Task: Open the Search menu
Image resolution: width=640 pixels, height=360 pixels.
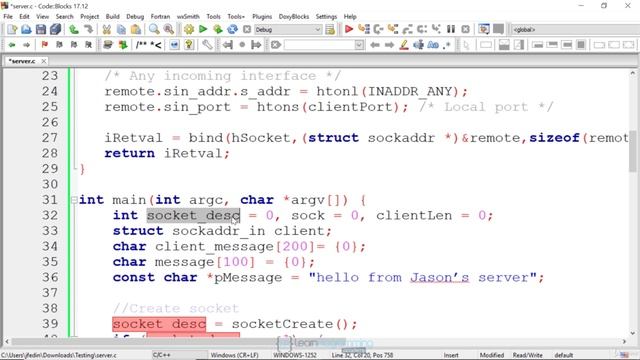Action: 64,16
